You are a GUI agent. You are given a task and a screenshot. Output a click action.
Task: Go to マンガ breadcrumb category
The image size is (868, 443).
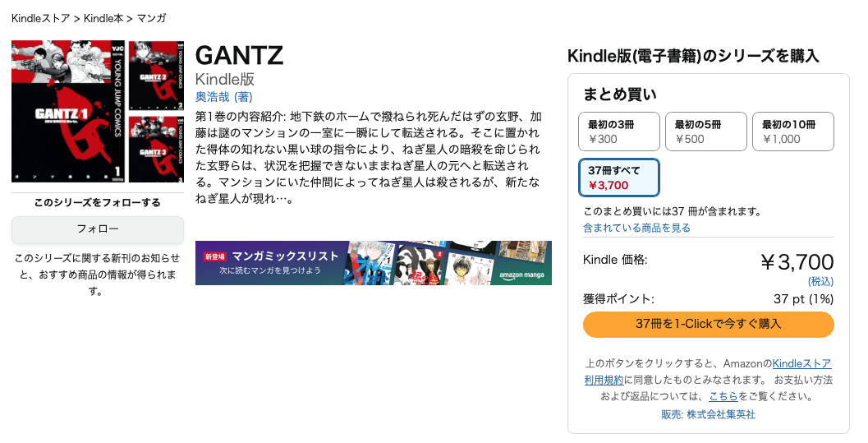[151, 18]
